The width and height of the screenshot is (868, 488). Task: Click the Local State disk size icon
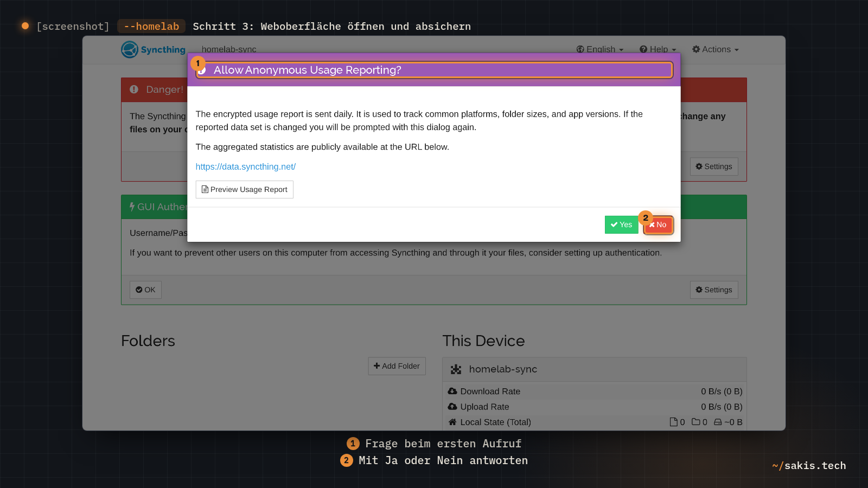(x=718, y=422)
